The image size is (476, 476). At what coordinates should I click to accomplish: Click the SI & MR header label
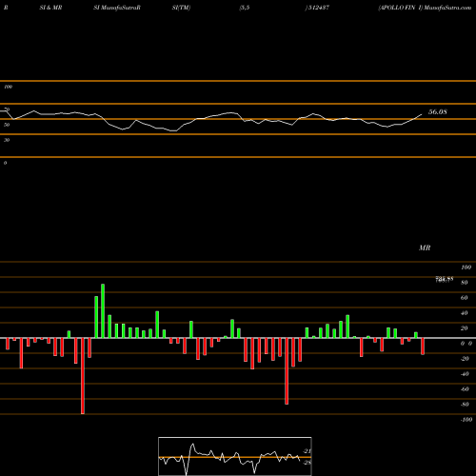pyautogui.click(x=50, y=8)
